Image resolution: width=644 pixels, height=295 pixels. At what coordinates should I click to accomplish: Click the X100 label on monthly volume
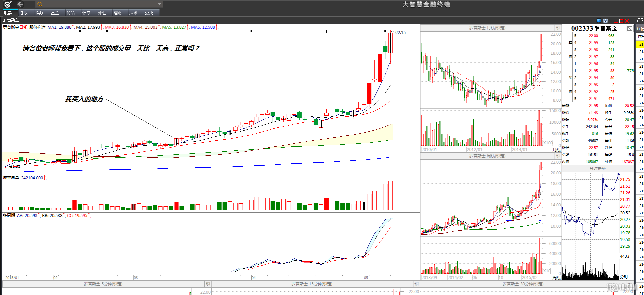[x=548, y=143]
